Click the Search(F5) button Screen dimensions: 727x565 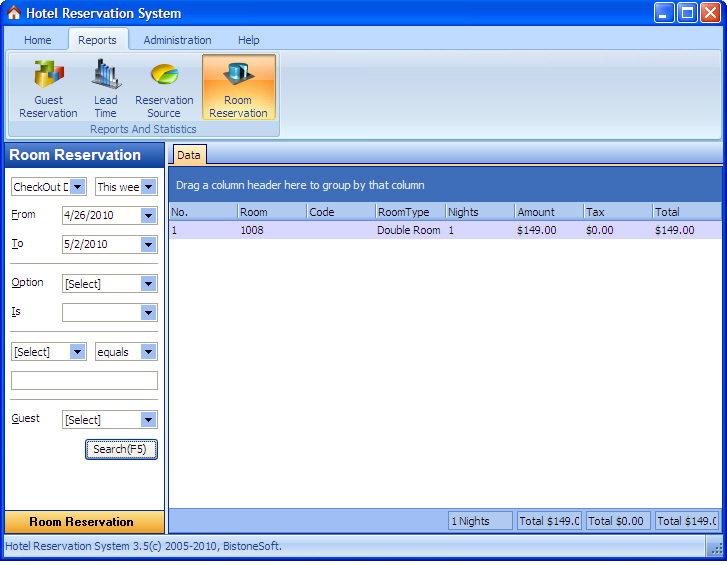[x=121, y=449]
